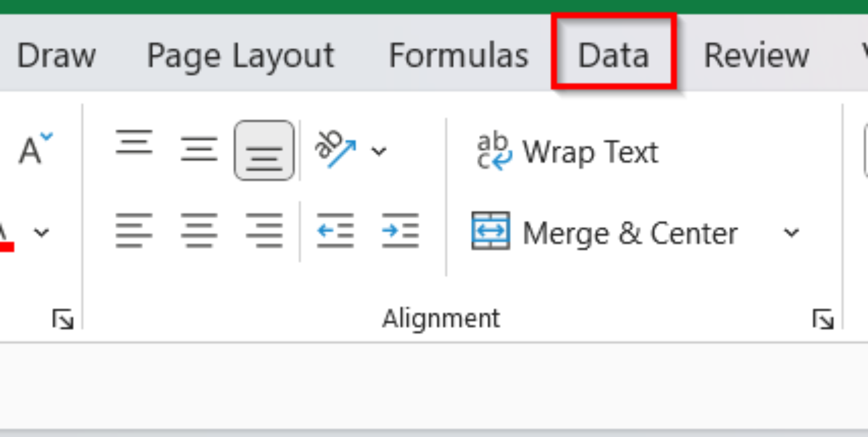The image size is (868, 437).
Task: Open font color dropdown arrow
Action: coord(42,232)
